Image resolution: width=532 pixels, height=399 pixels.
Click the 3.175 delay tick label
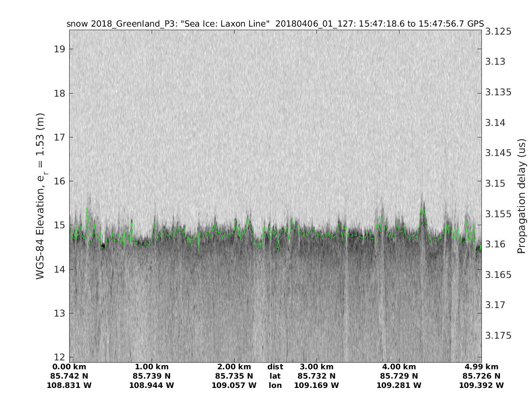click(498, 335)
